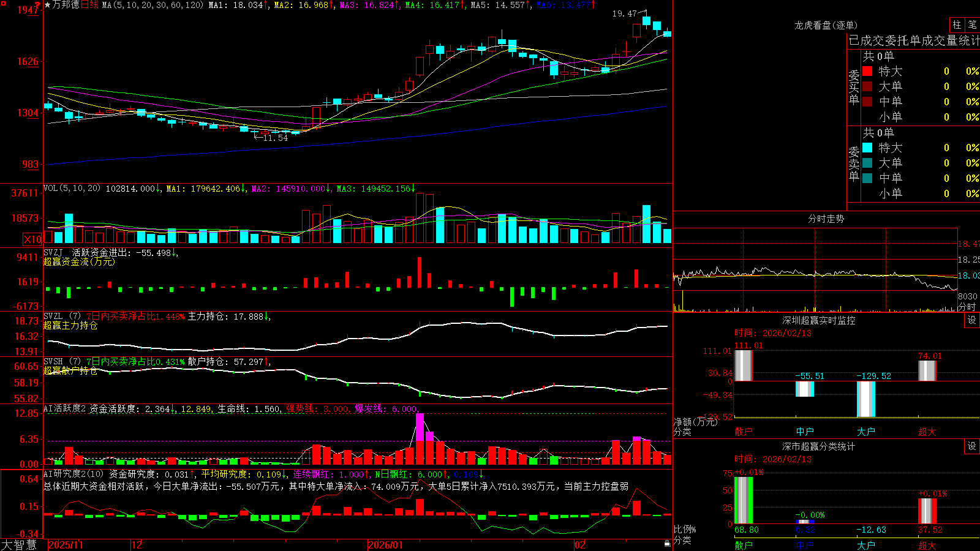Click the MA1: 18.034 value

coord(238,5)
